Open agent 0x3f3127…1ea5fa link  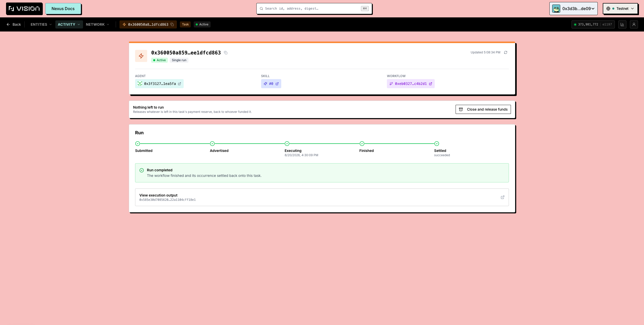tap(159, 84)
